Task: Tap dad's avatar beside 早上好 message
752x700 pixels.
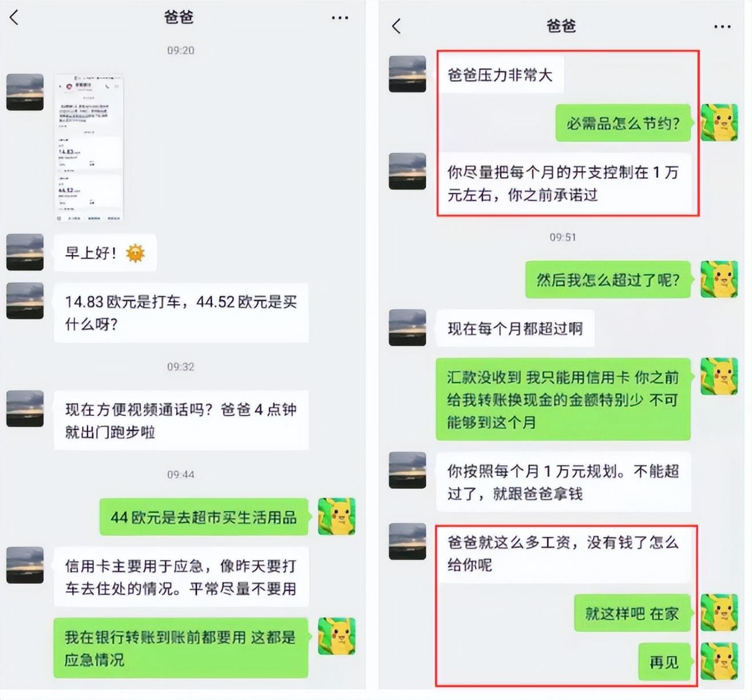Action: click(x=25, y=252)
